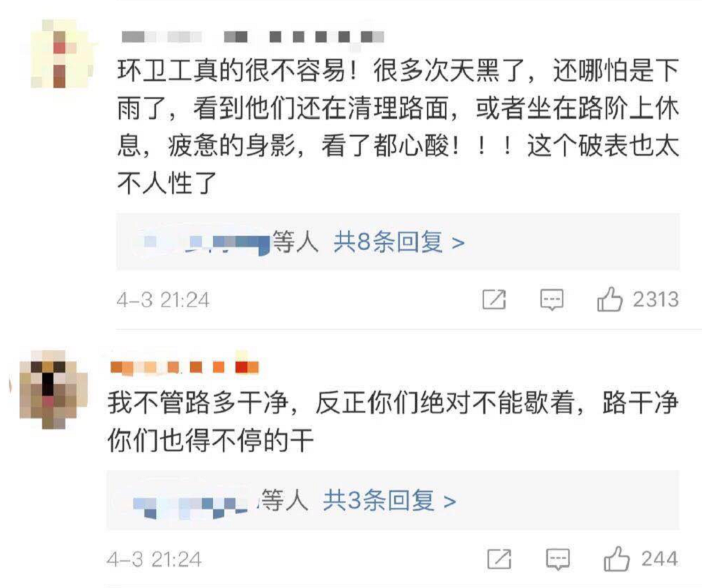
Task: Click the 2313 like count
Action: pyautogui.click(x=655, y=300)
